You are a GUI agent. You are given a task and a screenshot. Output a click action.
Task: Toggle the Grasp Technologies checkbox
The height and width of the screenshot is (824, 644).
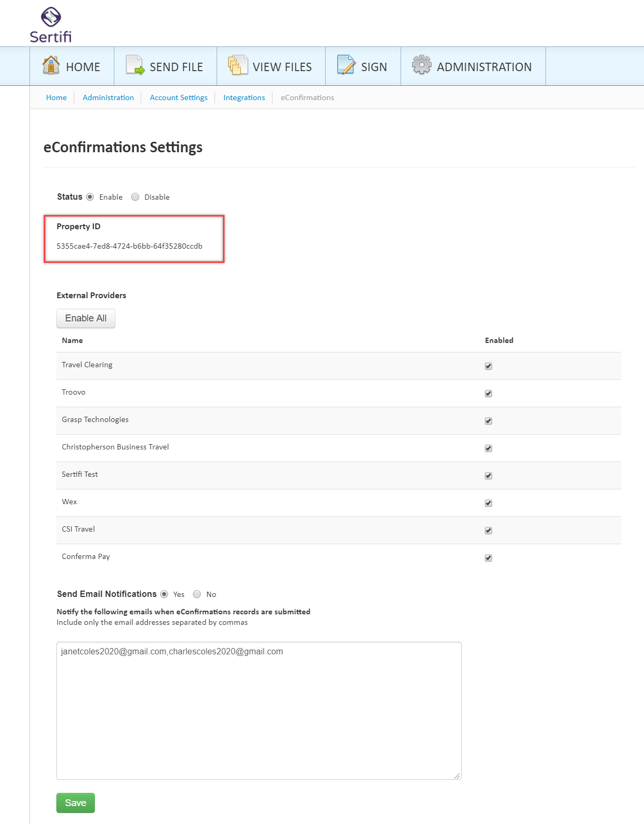(489, 421)
